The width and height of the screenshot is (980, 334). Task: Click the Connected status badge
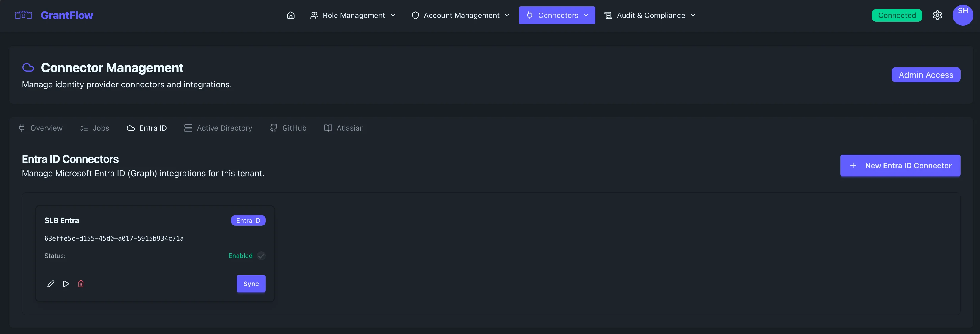(897, 15)
